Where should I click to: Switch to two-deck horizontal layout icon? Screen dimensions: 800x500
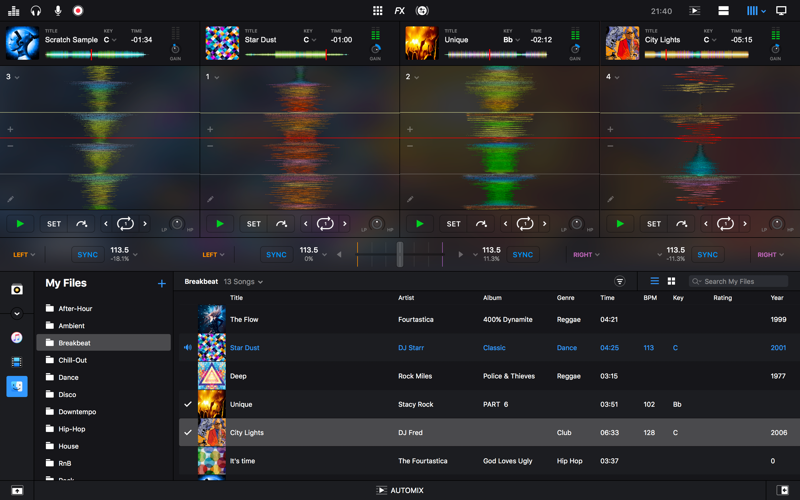pyautogui.click(x=723, y=11)
